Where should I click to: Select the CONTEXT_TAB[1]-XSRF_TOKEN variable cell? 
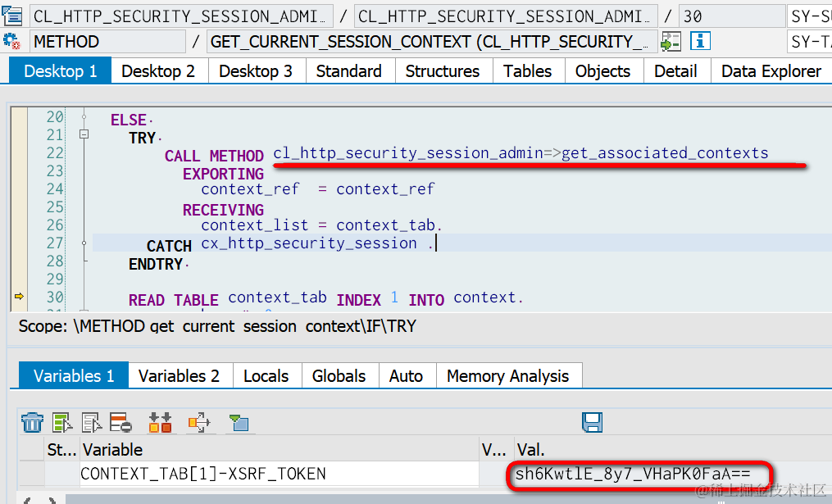point(280,473)
